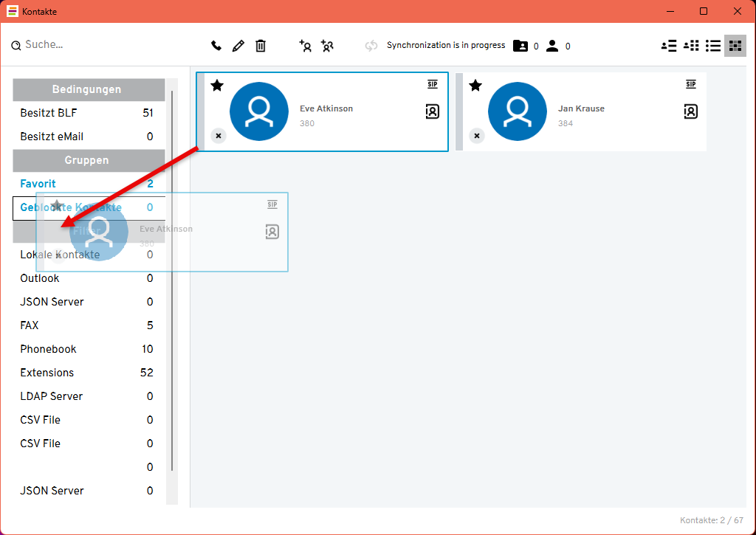Select the Extensions filter entry

pyautogui.click(x=47, y=373)
